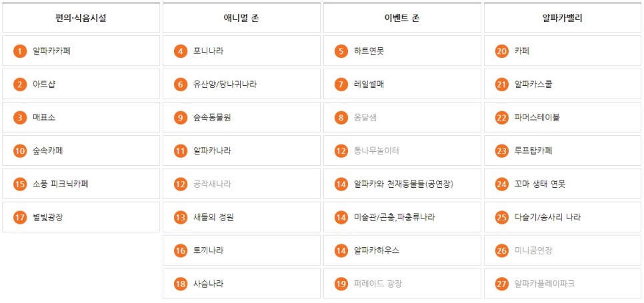Select the number 5 badge next to 하트연못

coord(341,51)
